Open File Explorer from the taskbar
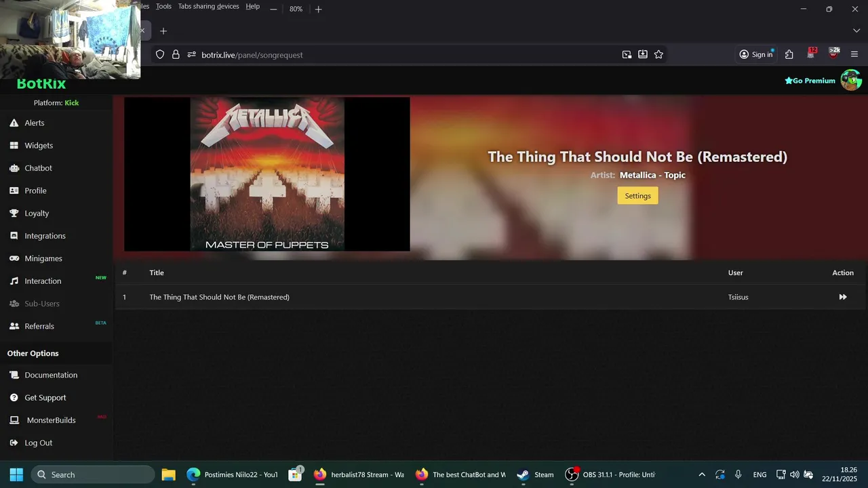868x488 pixels. (x=168, y=474)
